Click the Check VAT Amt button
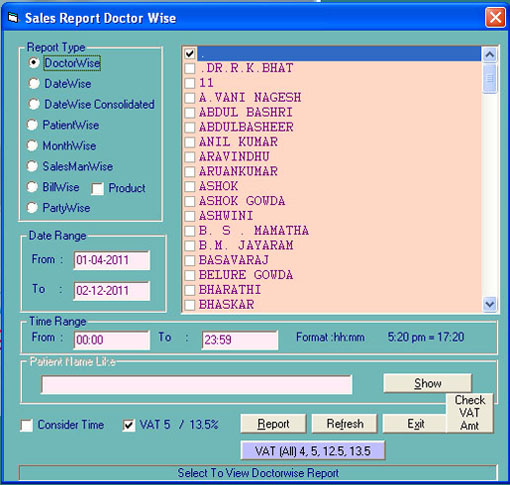Screen dimensions: 510x485 [x=469, y=413]
